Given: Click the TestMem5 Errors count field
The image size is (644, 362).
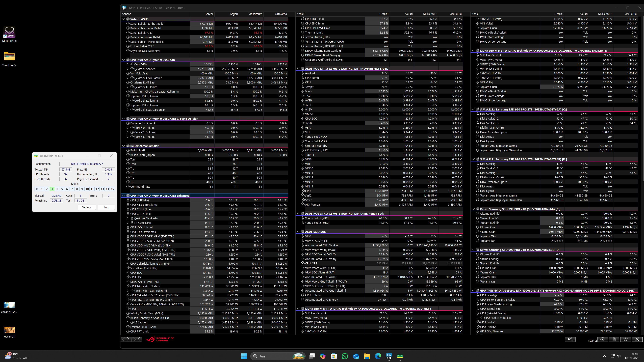Looking at the screenshot, I should pyautogui.click(x=109, y=196).
